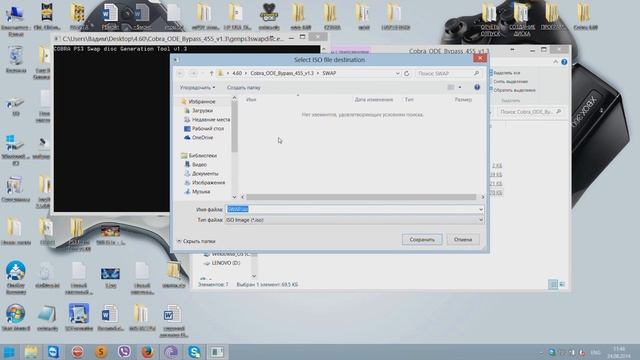
Task: Collapse the Explorer ribbon chevron
Action: point(556,62)
